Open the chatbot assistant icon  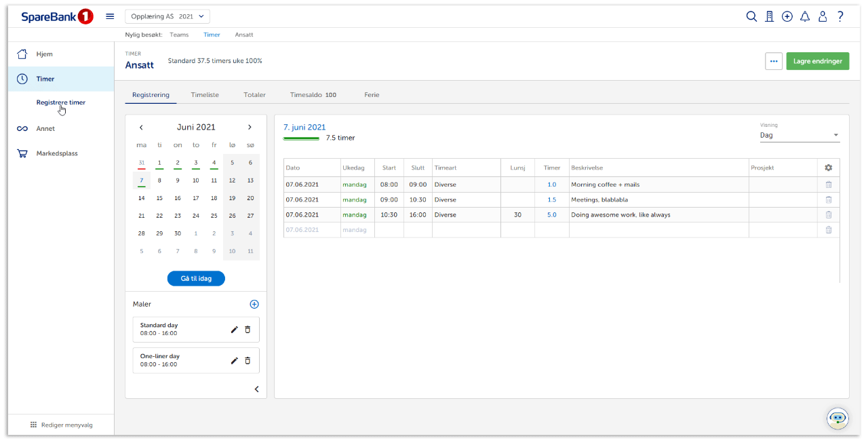[837, 418]
